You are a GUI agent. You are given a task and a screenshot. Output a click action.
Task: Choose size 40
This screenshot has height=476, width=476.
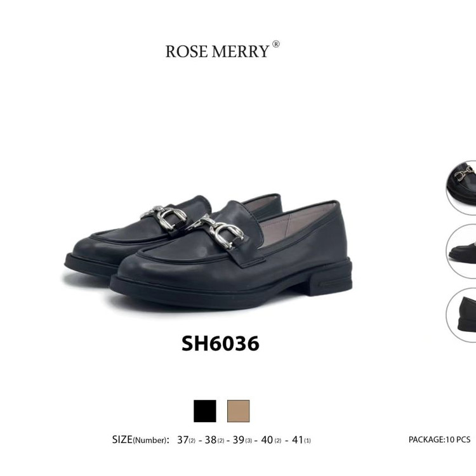271,440
